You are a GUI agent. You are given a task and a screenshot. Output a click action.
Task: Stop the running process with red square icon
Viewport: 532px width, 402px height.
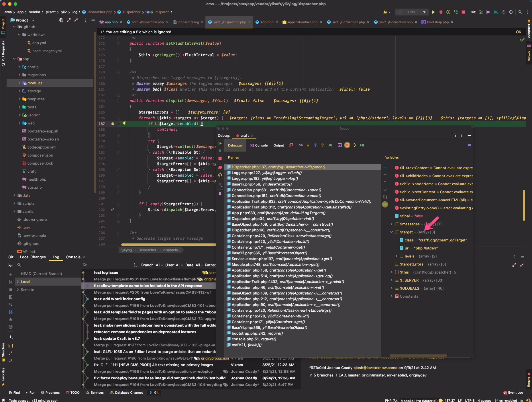click(463, 12)
